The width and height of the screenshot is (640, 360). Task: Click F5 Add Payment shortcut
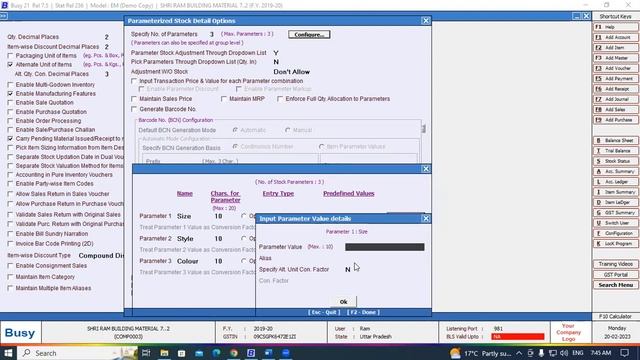pos(616,78)
